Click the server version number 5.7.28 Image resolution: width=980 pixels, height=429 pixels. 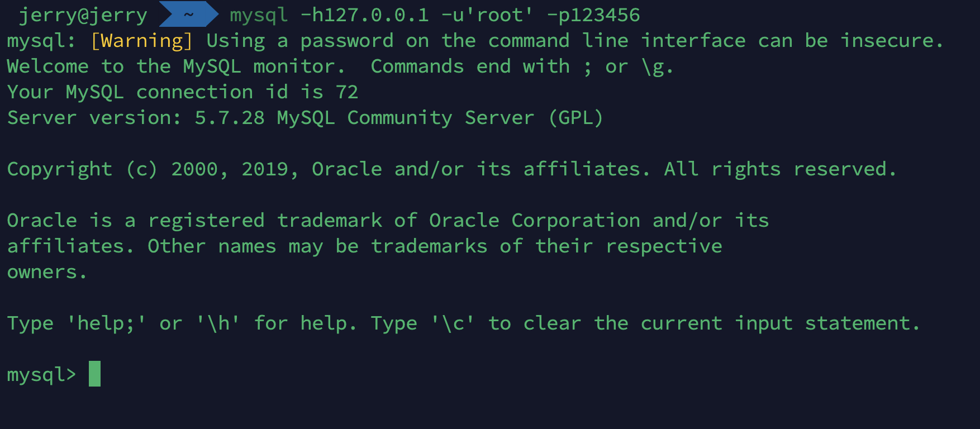230,118
